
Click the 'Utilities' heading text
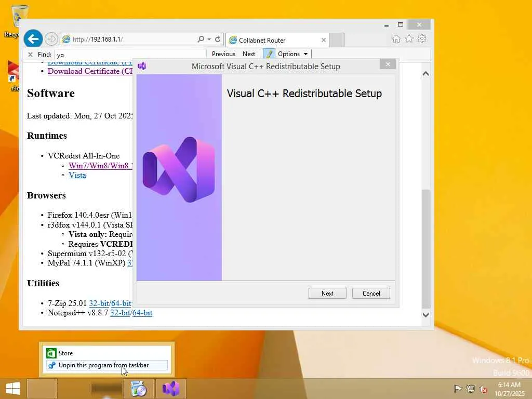43,283
